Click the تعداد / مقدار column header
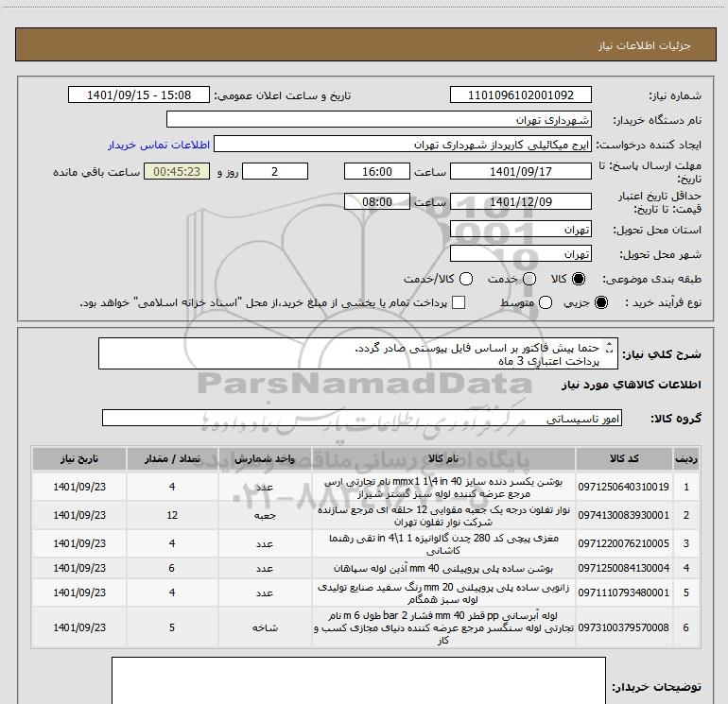Image resolution: width=728 pixels, height=704 pixels. click(x=172, y=459)
